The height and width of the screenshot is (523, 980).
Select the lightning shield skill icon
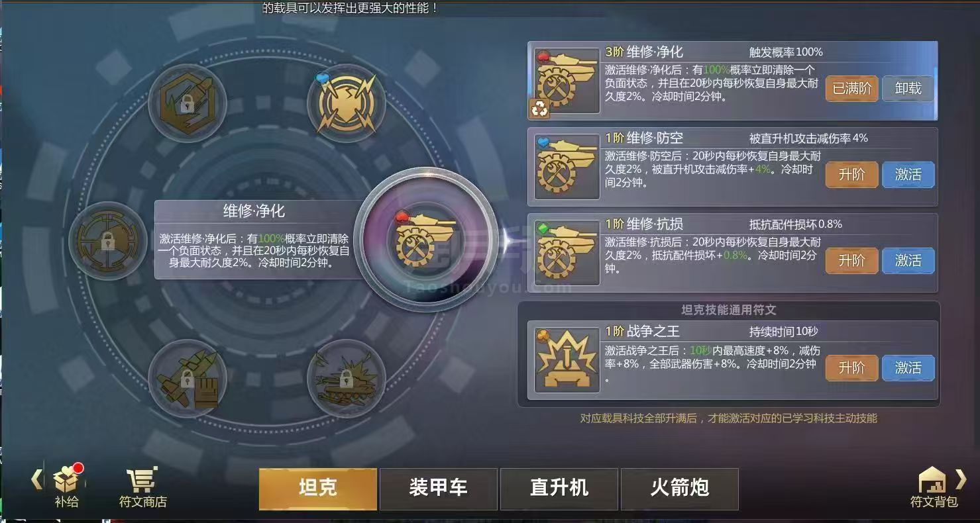[x=347, y=103]
